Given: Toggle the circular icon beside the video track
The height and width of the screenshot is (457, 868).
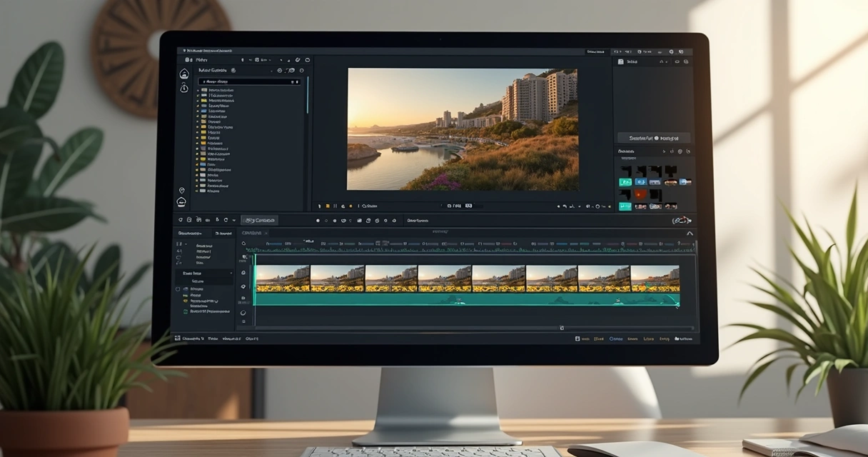Looking at the screenshot, I should (243, 273).
